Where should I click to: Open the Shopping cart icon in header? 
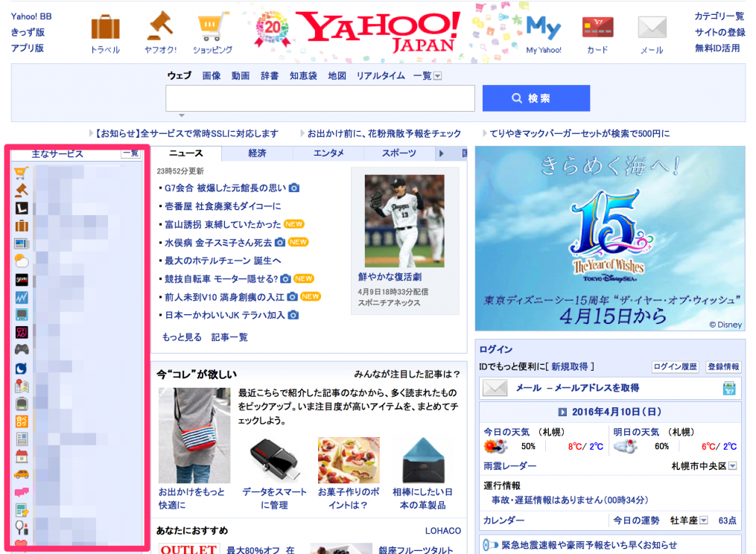[212, 28]
